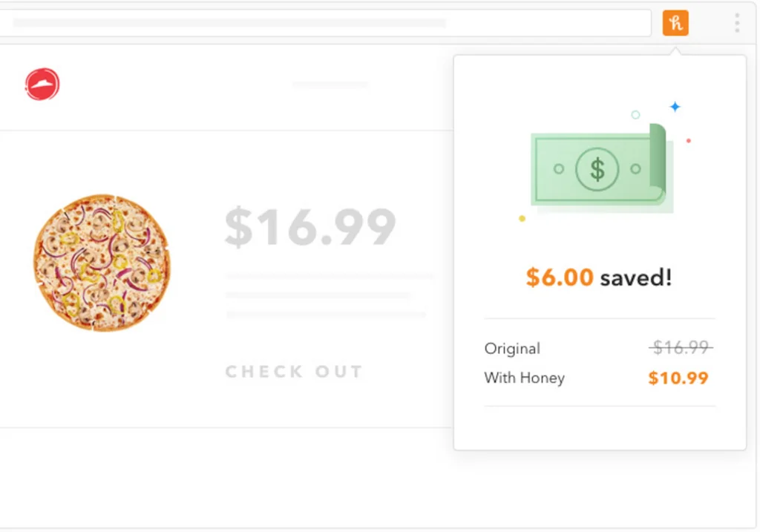Click the crossed-out $16.99 price
760x532 pixels.
pyautogui.click(x=681, y=347)
